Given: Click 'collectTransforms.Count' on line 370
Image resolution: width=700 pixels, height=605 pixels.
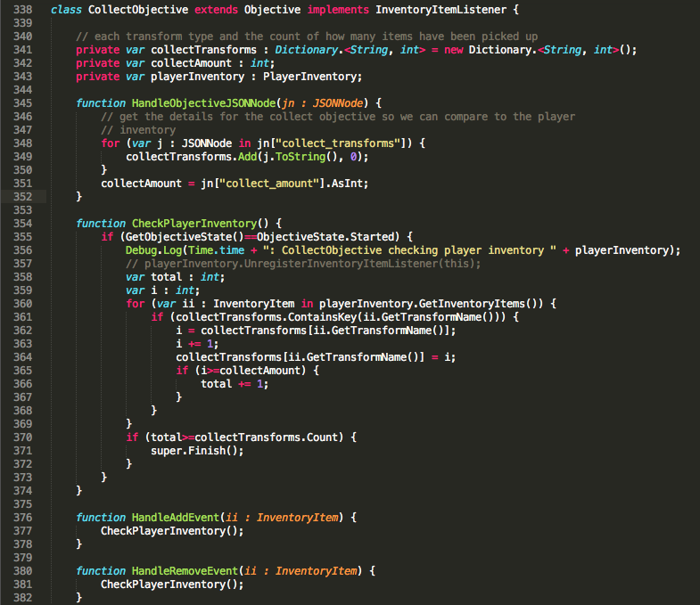Looking at the screenshot, I should tap(266, 437).
